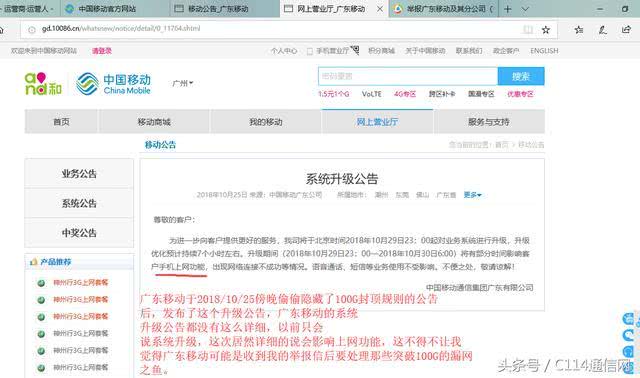Image resolution: width=640 pixels, height=378 pixels.
Task: Open the 广州 city dropdown
Action: [x=182, y=83]
